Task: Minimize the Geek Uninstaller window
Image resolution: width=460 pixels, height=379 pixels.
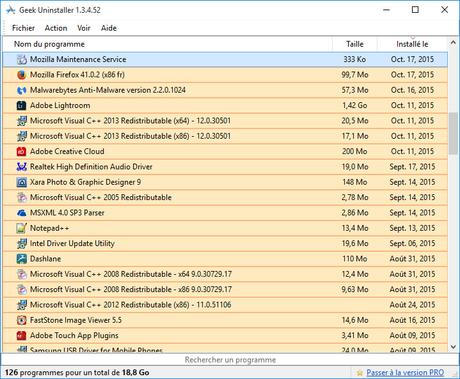Action: point(386,10)
